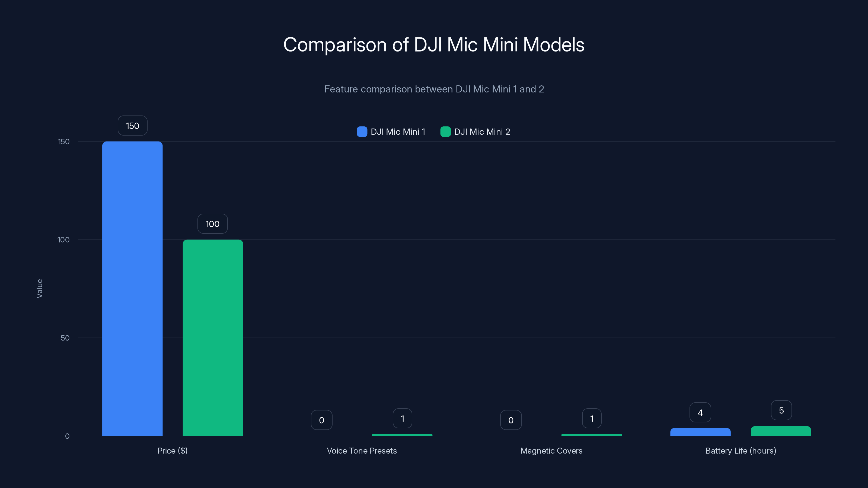Click the 0 label under Voice Tone Presets
Screen dimensions: 868x488
point(321,420)
